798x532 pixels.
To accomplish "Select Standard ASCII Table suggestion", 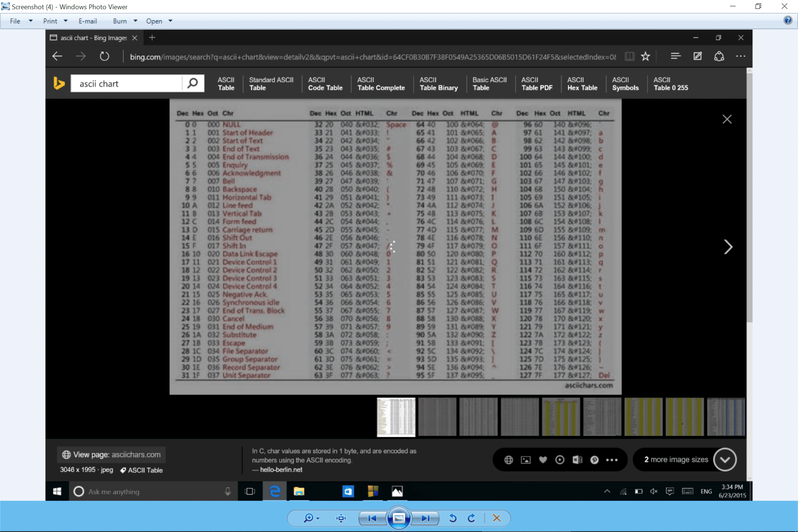I will pos(271,84).
